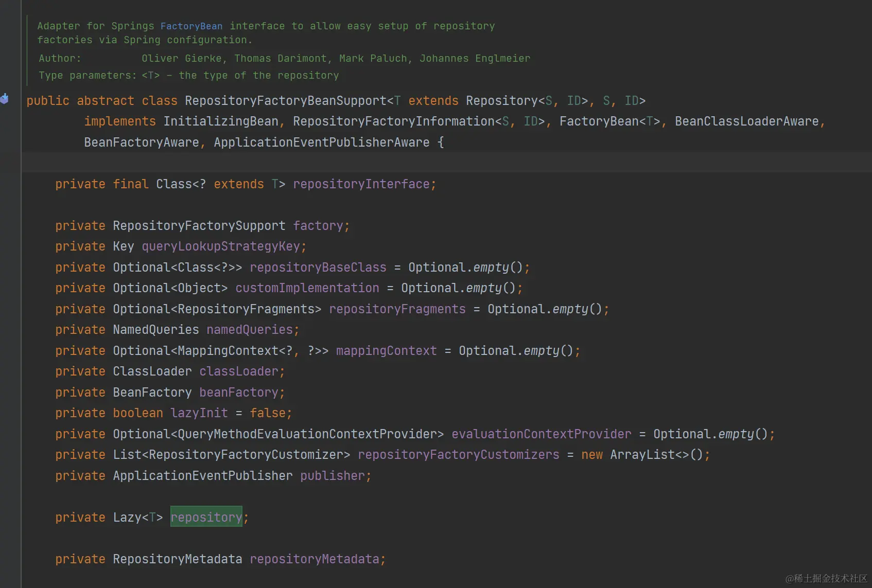Image resolution: width=872 pixels, height=588 pixels.
Task: Click the purple beanFactory field name
Action: [x=239, y=393]
